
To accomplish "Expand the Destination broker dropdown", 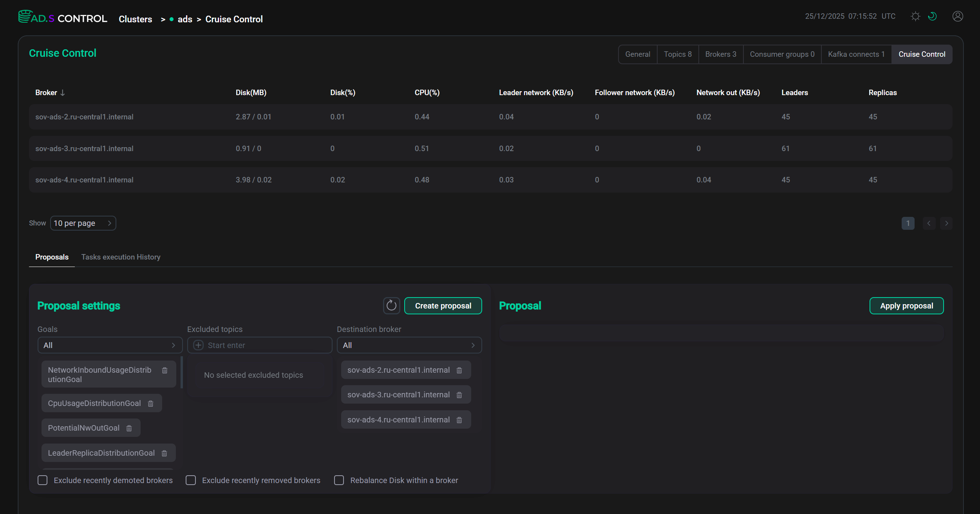I will pyautogui.click(x=409, y=345).
